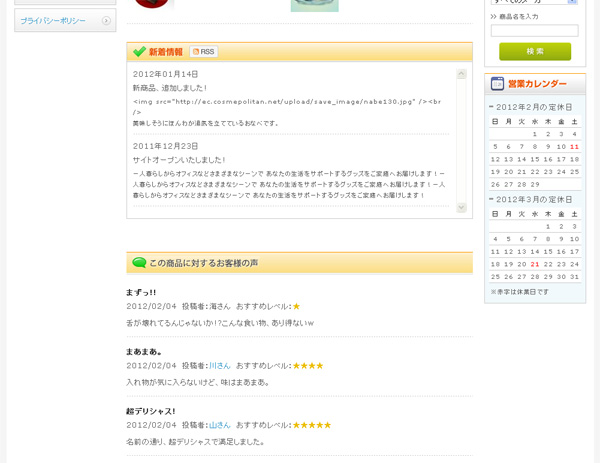This screenshot has height=463, width=600.
Task: Click the 2012年3月の定休日 heading
Action: pyautogui.click(x=534, y=200)
